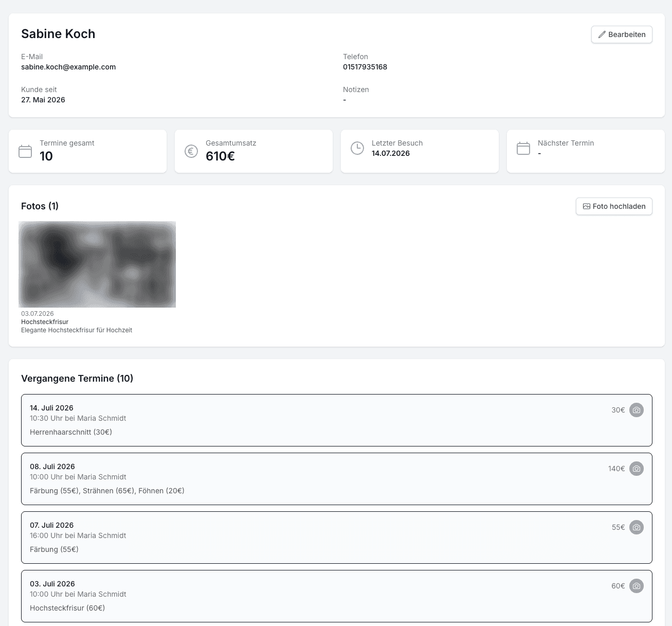Image resolution: width=672 pixels, height=626 pixels.
Task: Click camera icon on 03. Juli 2026 appointment
Action: pyautogui.click(x=637, y=586)
